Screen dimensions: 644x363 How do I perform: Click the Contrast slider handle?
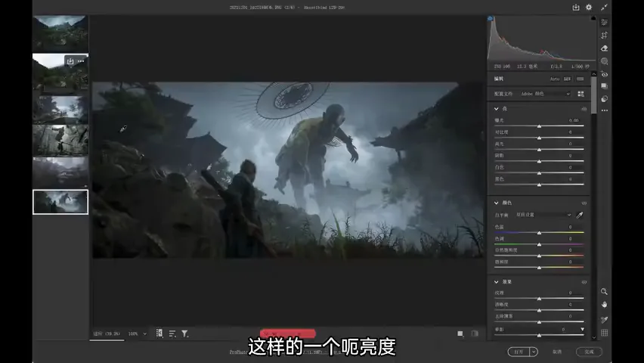(539, 138)
